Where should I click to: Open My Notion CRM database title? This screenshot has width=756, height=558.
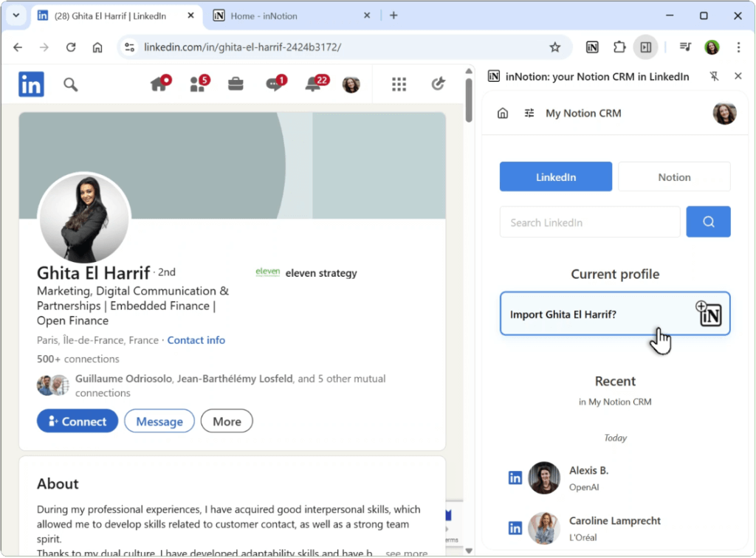[x=583, y=113]
